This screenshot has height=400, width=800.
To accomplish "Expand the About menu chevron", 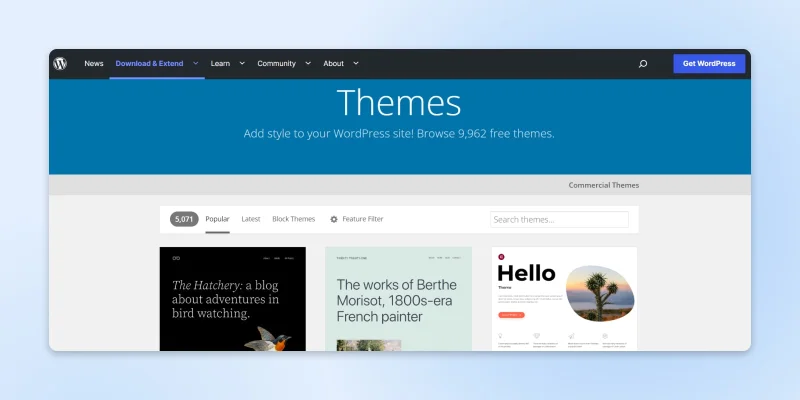I will (x=356, y=63).
